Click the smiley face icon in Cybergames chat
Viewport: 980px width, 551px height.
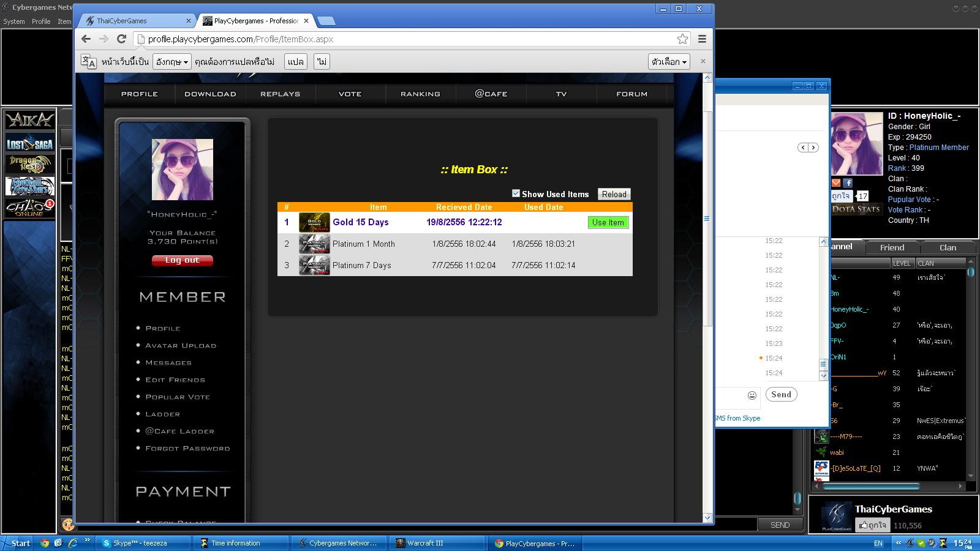click(67, 524)
